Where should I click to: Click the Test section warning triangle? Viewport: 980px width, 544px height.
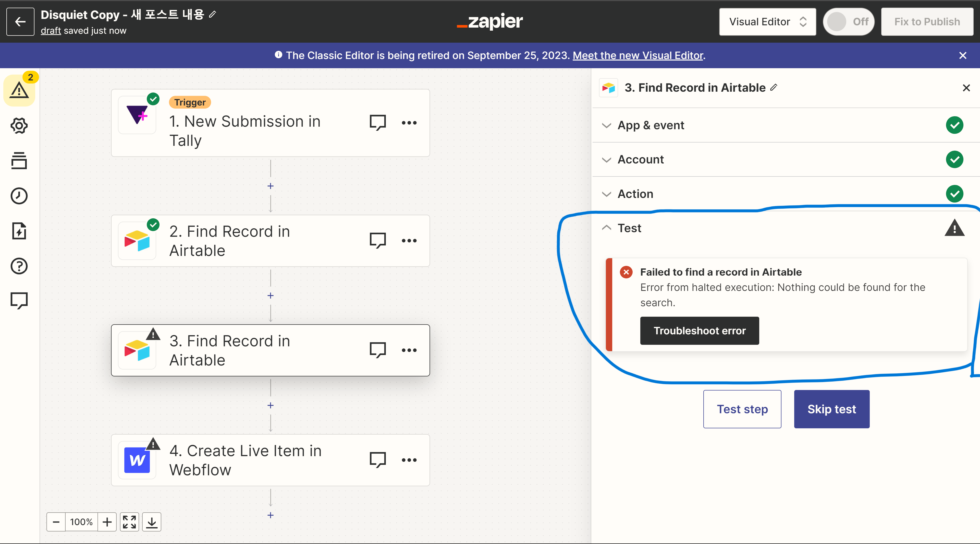click(x=954, y=228)
